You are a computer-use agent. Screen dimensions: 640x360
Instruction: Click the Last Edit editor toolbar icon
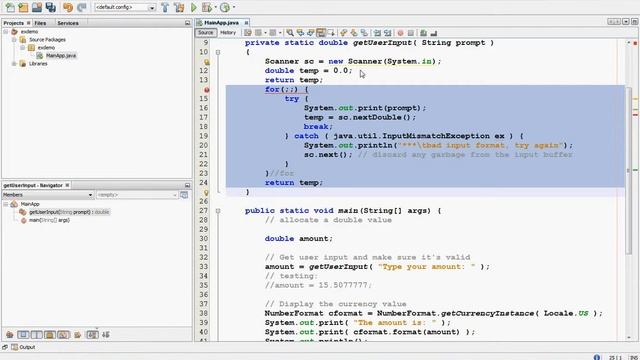tap(248, 33)
